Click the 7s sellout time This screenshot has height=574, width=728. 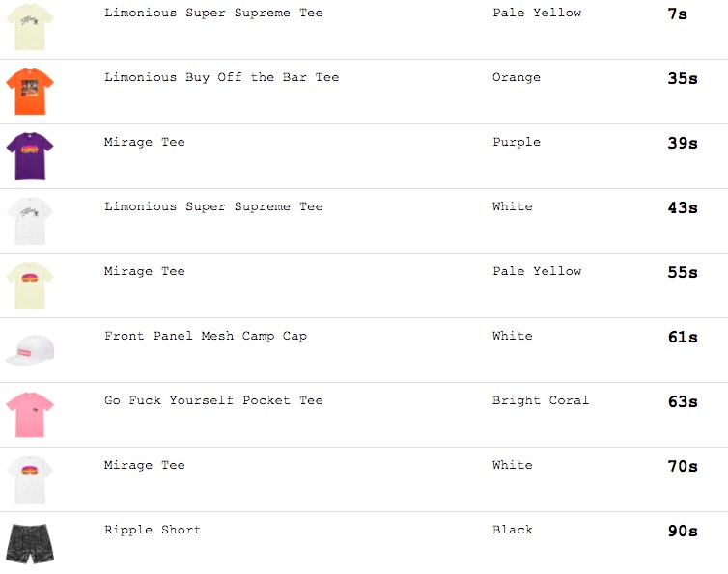[x=678, y=14]
